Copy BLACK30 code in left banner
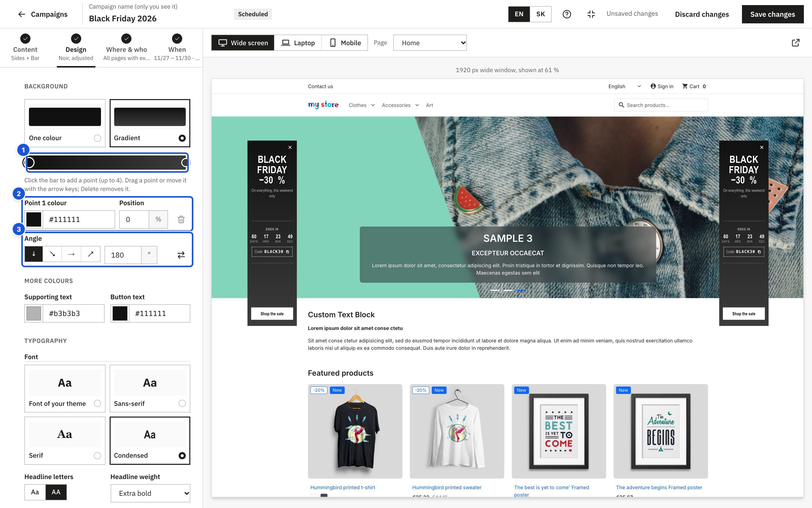The height and width of the screenshot is (508, 812). coord(287,252)
